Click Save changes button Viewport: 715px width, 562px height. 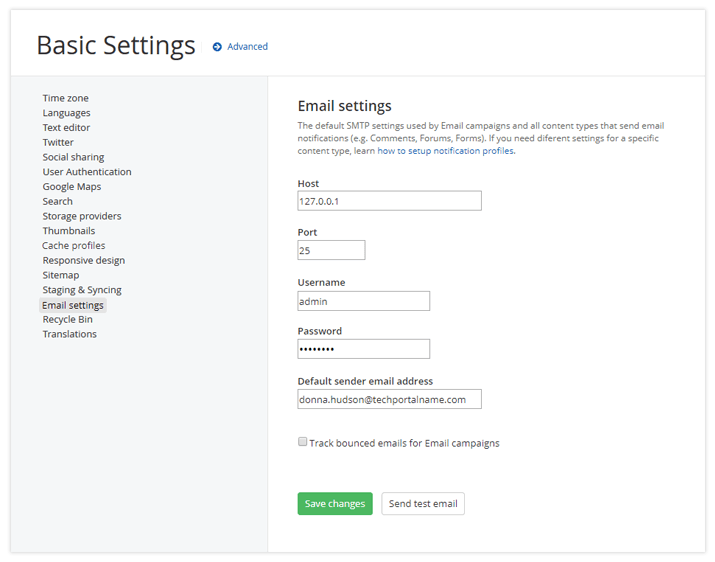click(335, 504)
